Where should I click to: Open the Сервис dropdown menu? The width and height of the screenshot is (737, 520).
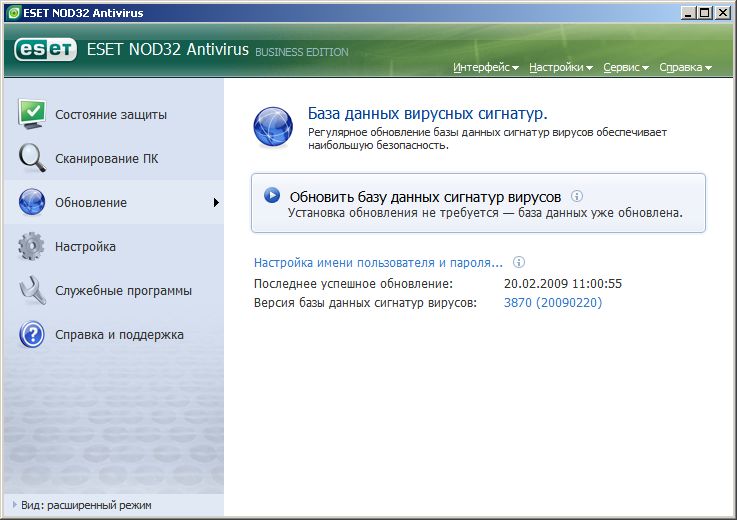pyautogui.click(x=626, y=67)
